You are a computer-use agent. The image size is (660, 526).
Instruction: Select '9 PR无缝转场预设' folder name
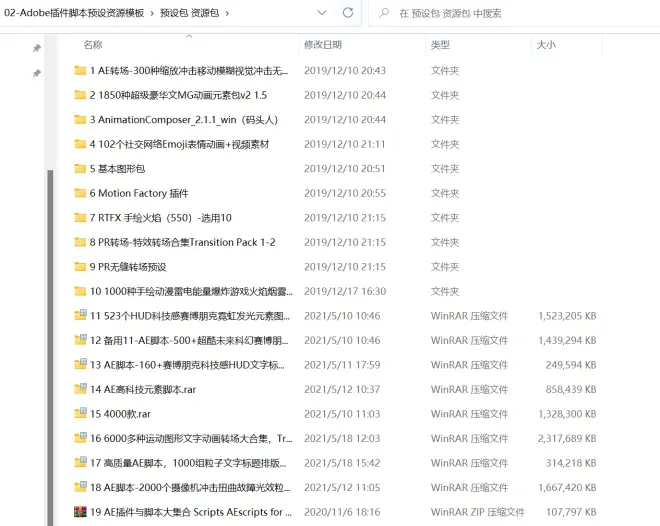tap(128, 266)
